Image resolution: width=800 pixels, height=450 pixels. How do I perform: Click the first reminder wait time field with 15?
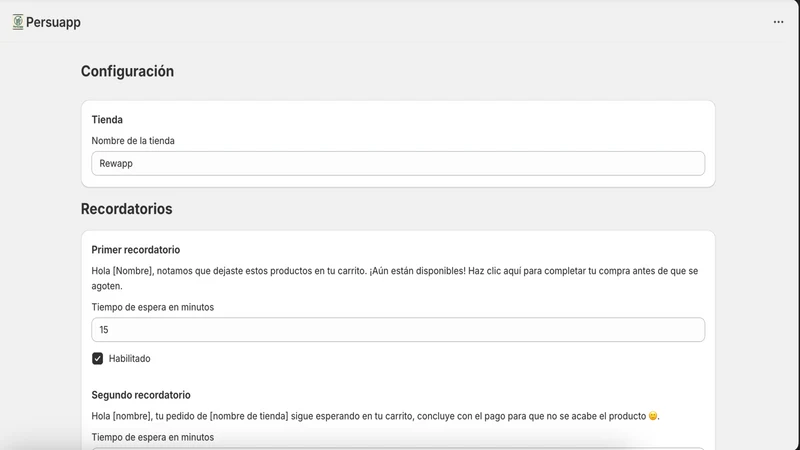[x=398, y=330]
